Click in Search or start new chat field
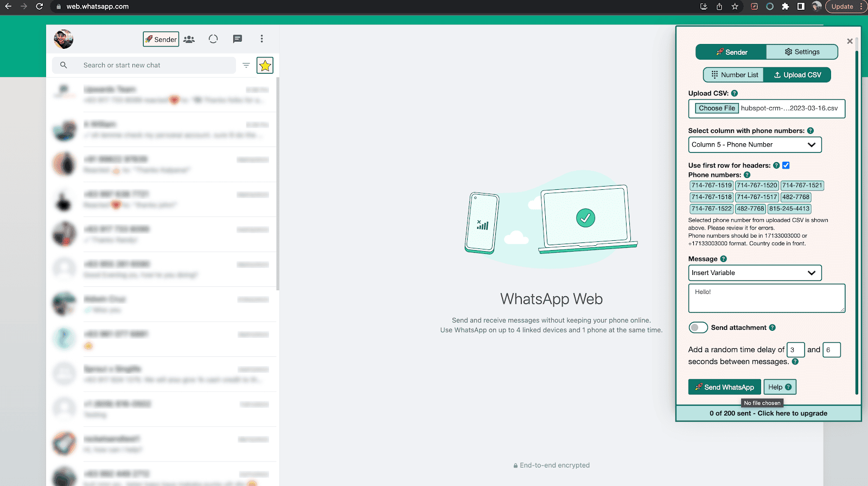The height and width of the screenshot is (486, 868). [x=144, y=65]
